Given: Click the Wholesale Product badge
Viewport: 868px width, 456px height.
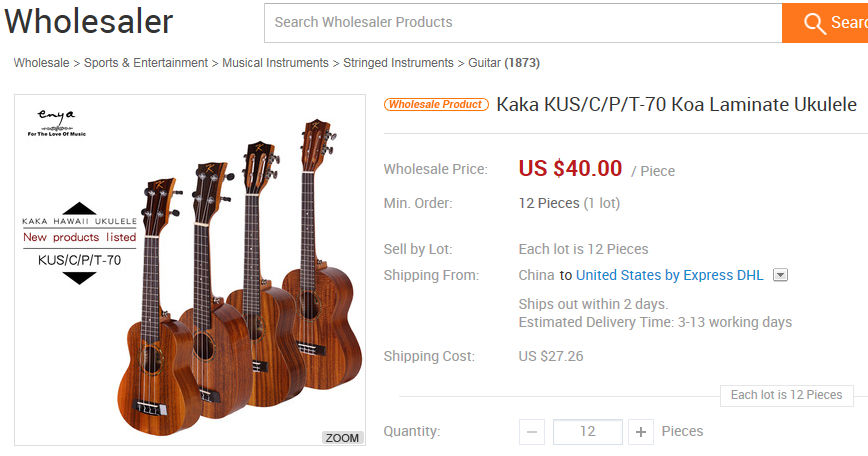Looking at the screenshot, I should pos(435,104).
